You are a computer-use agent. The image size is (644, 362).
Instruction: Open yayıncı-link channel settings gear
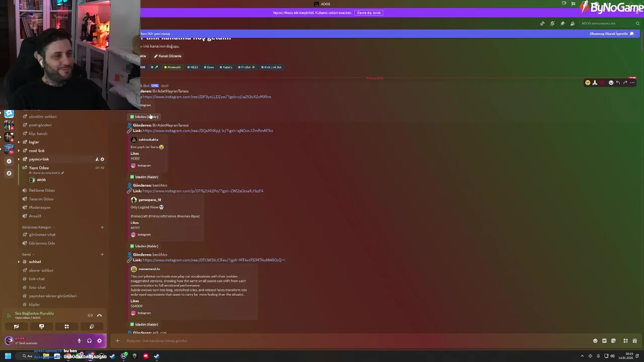coord(102,159)
